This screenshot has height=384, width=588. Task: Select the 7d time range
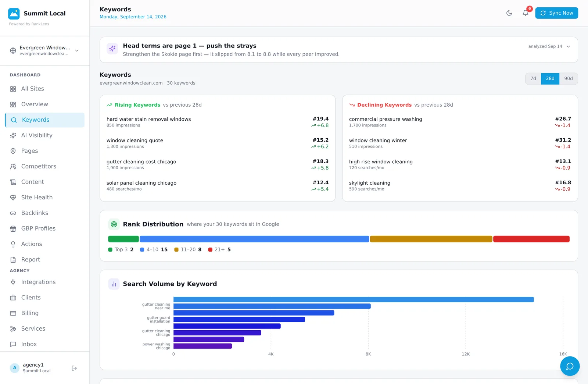tap(533, 79)
